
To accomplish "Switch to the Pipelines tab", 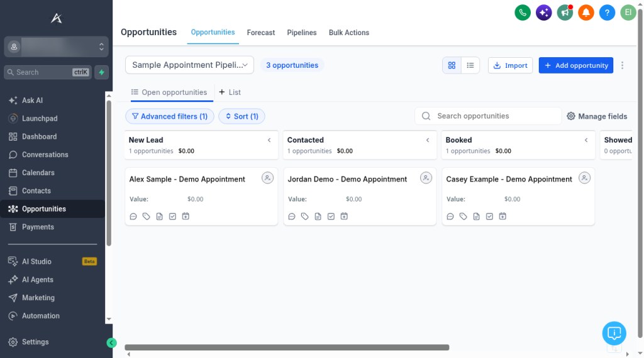I will pyautogui.click(x=301, y=33).
